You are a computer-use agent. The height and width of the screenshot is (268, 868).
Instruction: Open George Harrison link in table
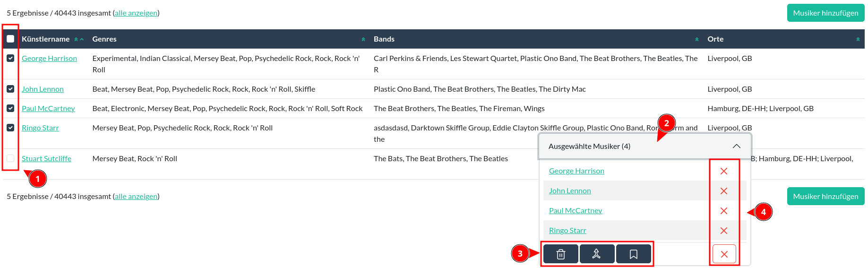tap(49, 59)
